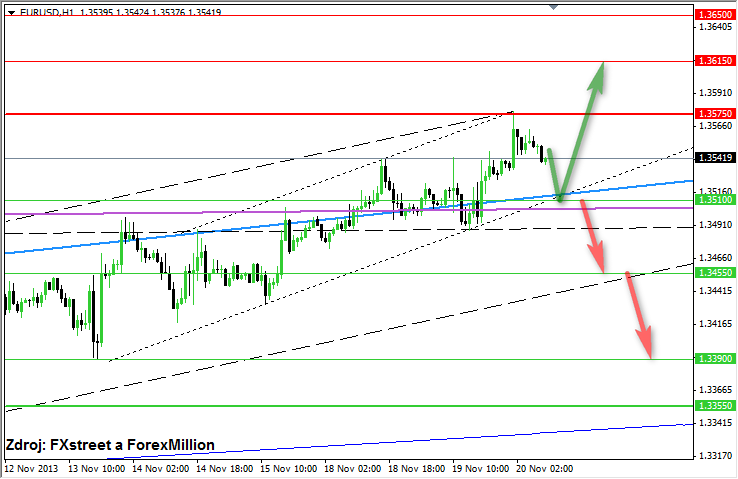This screenshot has width=738, height=479.
Task: Select the green 1.34550 support price label
Action: click(715, 273)
